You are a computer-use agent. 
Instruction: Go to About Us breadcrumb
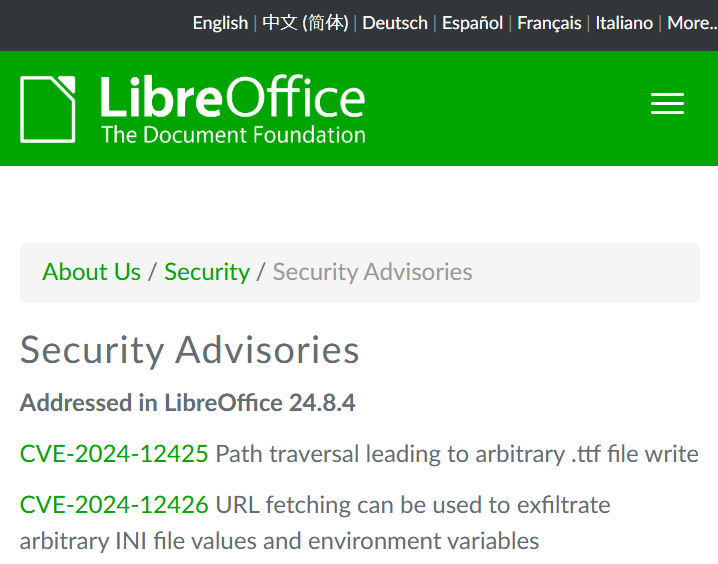pyautogui.click(x=91, y=272)
